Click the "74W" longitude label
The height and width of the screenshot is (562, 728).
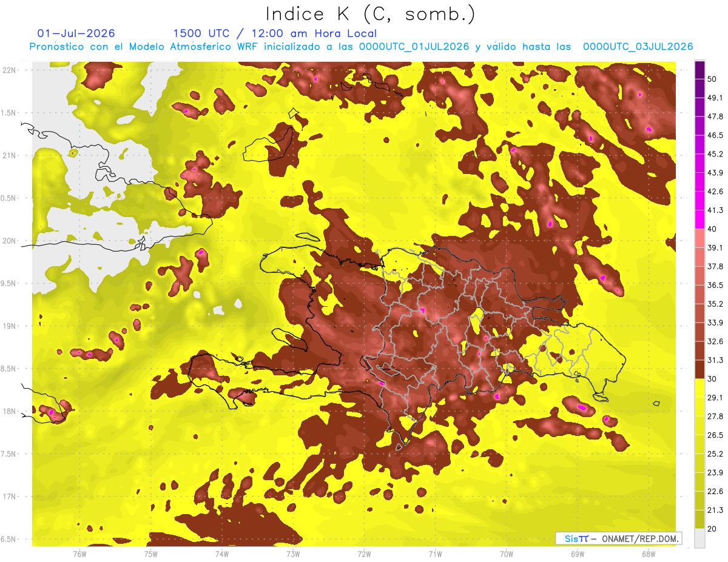coord(221,553)
